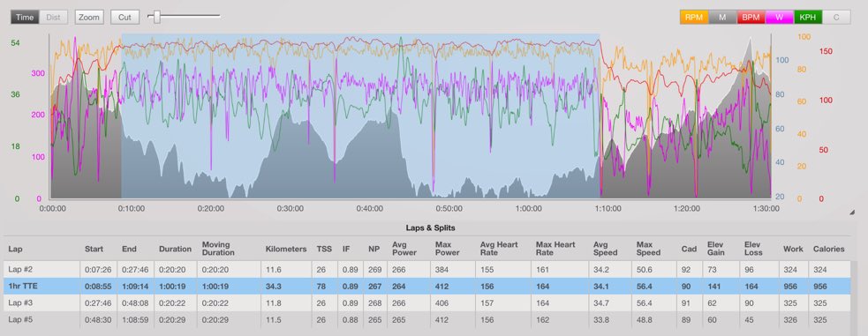Click the NP column header
The image size is (868, 336).
[x=374, y=249]
